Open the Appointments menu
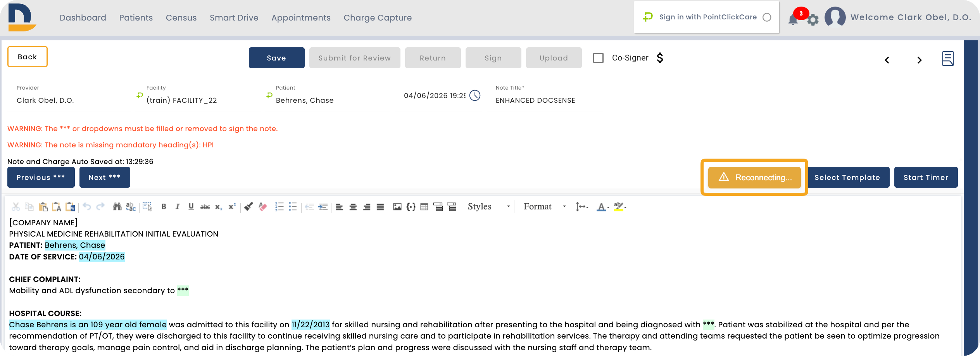 (x=301, y=17)
